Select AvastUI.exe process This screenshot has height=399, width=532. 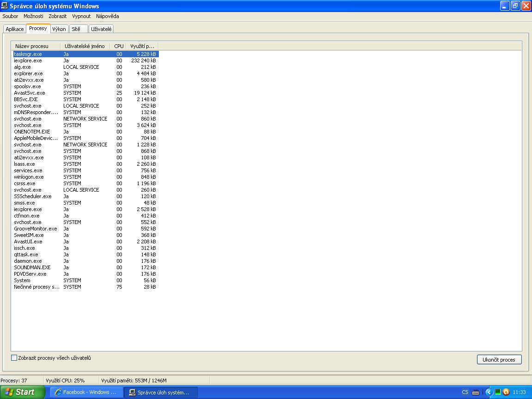pyautogui.click(x=86, y=242)
